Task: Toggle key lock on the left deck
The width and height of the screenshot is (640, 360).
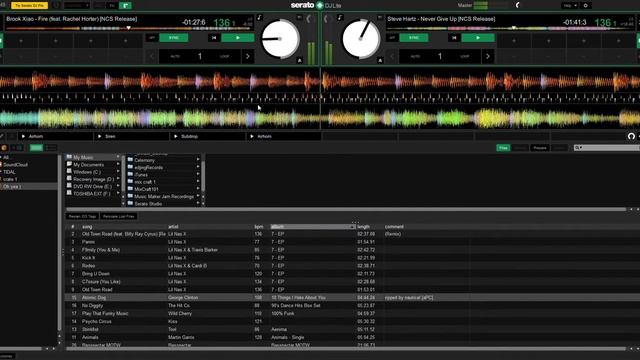Action: point(259,18)
